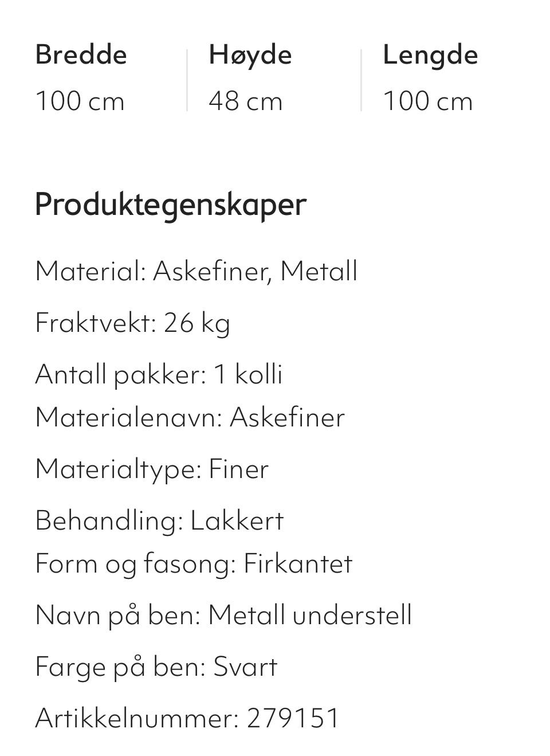Screen dimensions: 550x756
Task: Click the Lengde dimension label
Action: [x=430, y=56]
